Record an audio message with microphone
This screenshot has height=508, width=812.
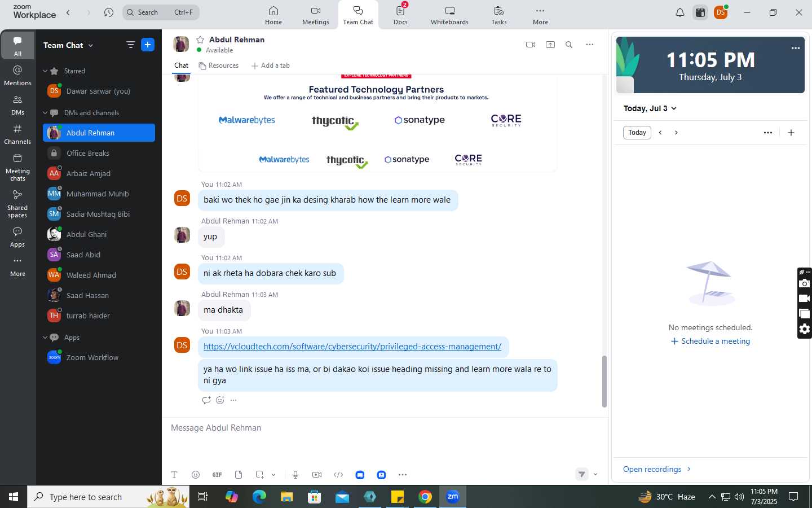[295, 475]
